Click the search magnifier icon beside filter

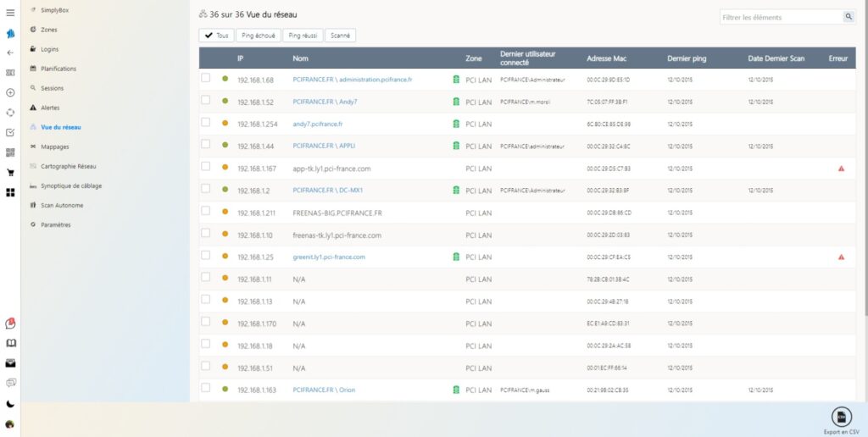pyautogui.click(x=849, y=17)
